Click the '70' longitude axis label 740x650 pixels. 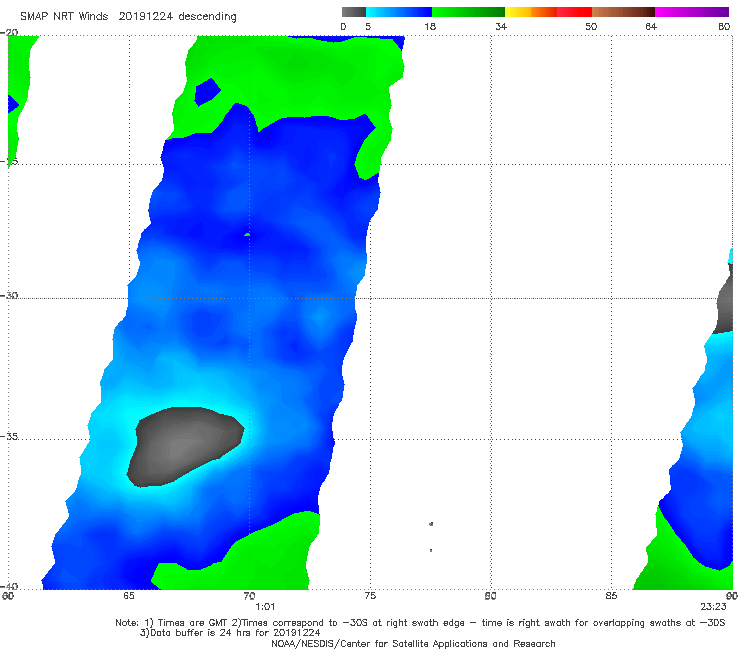tap(250, 596)
